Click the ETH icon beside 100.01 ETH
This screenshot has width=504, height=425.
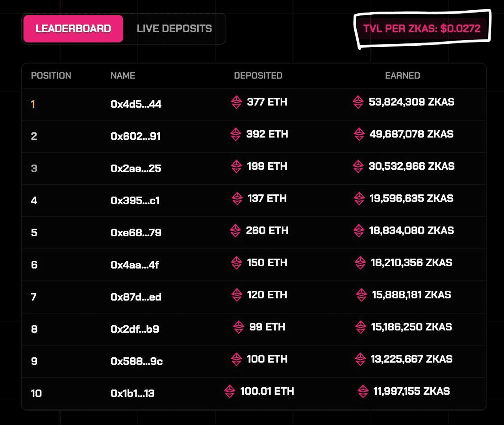[x=230, y=391]
